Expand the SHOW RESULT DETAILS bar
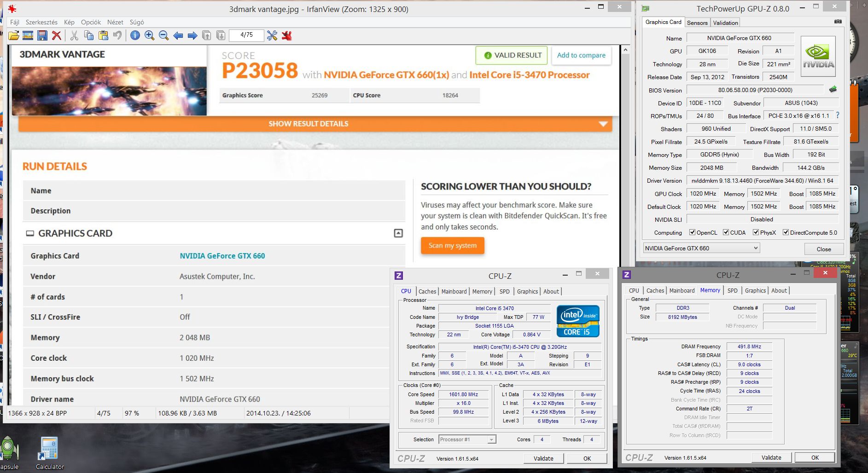 (315, 124)
